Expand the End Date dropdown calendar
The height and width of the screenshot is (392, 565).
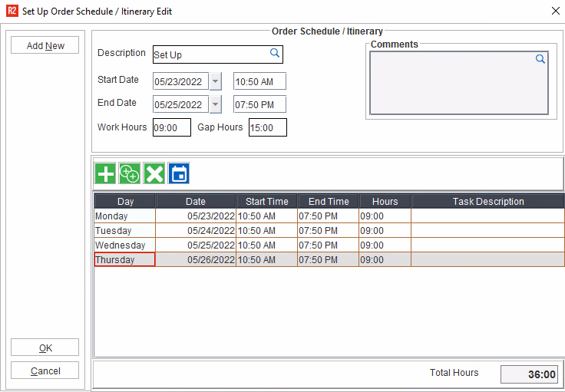pyautogui.click(x=215, y=105)
